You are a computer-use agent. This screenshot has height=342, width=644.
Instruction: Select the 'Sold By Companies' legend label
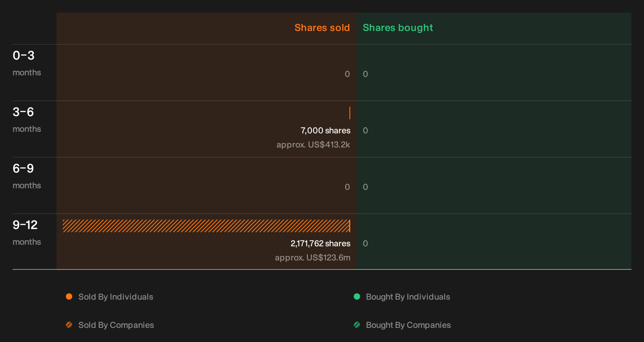[116, 325]
